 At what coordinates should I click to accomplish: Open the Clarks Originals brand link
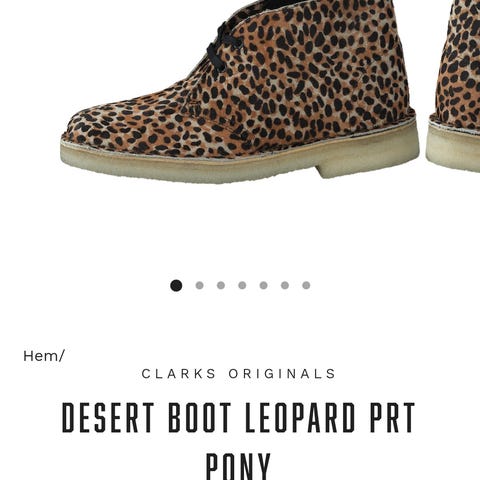click(238, 374)
